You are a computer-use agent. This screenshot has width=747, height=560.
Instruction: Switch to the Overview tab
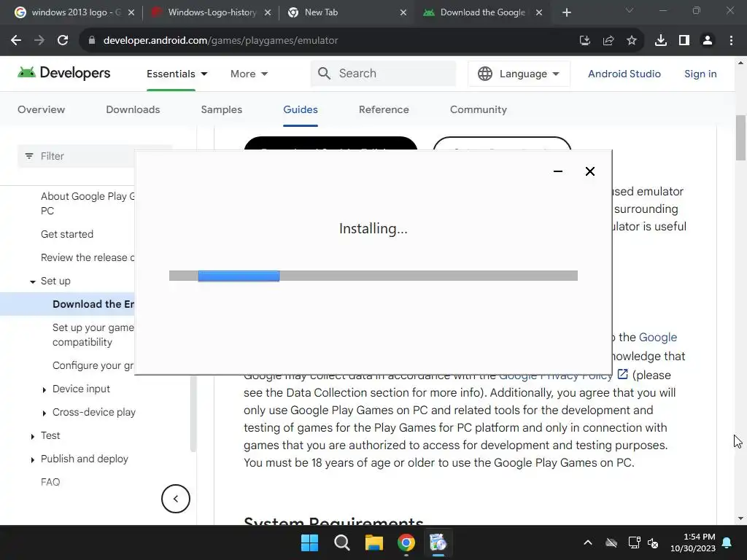pos(41,109)
